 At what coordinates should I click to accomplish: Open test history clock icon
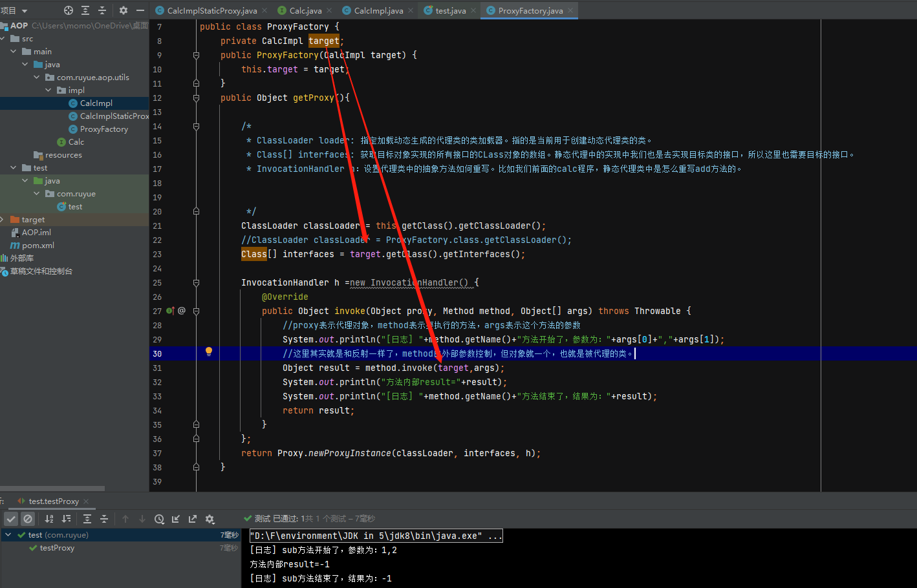point(159,519)
